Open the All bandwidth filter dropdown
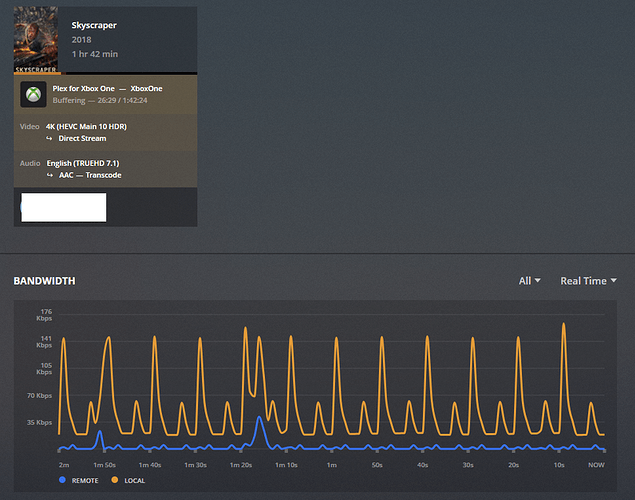This screenshot has width=635, height=500. click(x=529, y=281)
